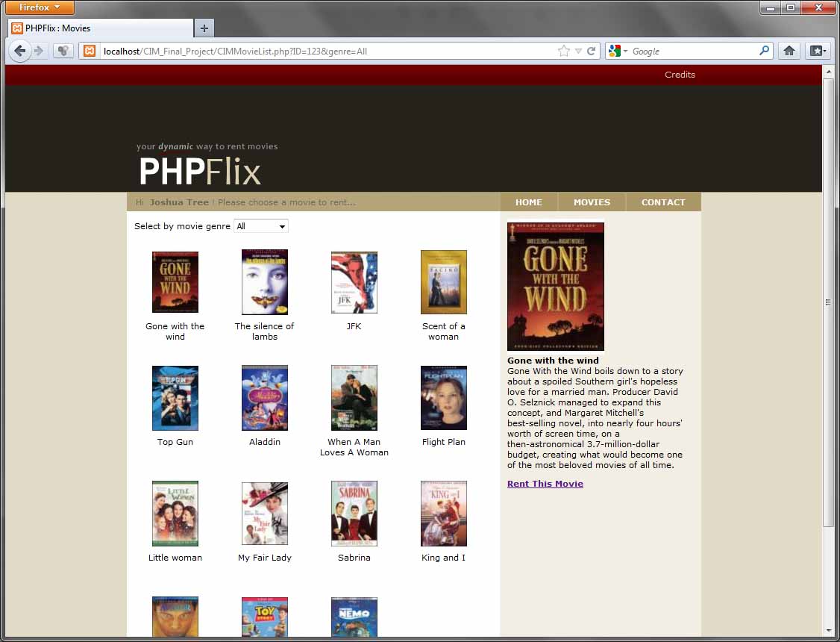840x642 pixels.
Task: Click the site identity icon in address bar
Action: pyautogui.click(x=89, y=51)
